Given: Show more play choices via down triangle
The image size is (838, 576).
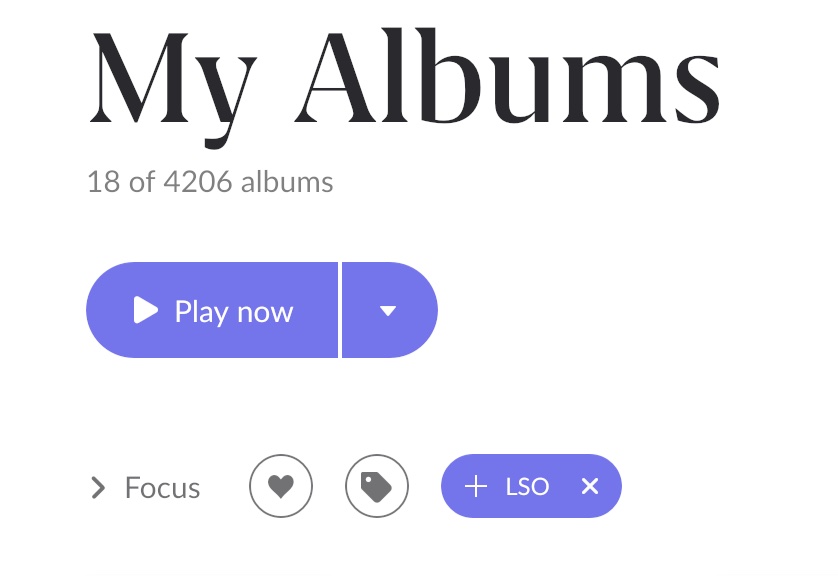Looking at the screenshot, I should [x=388, y=310].
